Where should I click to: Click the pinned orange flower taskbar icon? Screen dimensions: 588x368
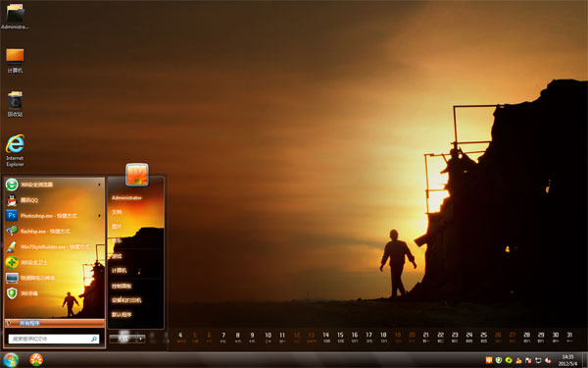coord(36,360)
